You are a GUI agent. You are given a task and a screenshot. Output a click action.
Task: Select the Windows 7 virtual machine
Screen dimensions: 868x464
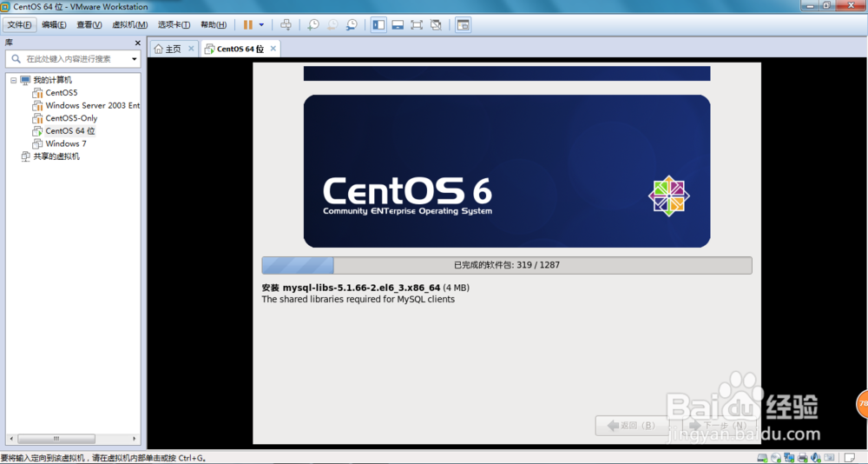(66, 143)
